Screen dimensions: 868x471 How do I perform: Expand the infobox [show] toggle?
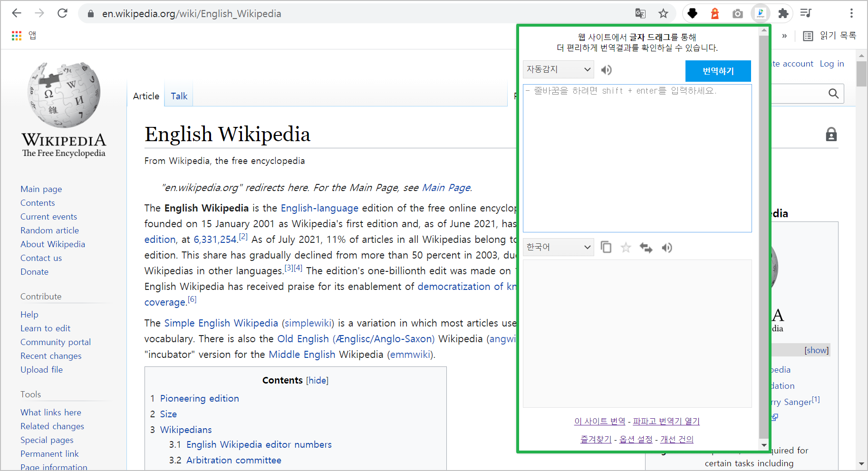(x=816, y=350)
